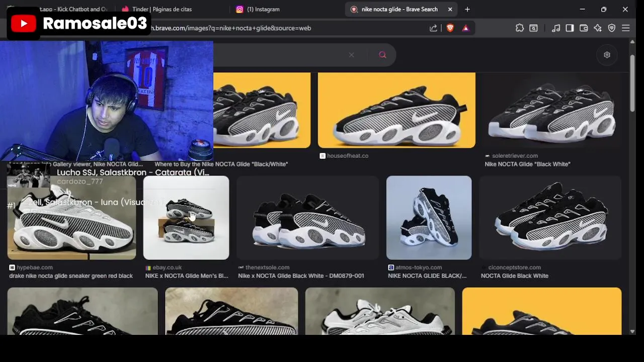Clear the search box with X
The height and width of the screenshot is (362, 644).
(351, 55)
